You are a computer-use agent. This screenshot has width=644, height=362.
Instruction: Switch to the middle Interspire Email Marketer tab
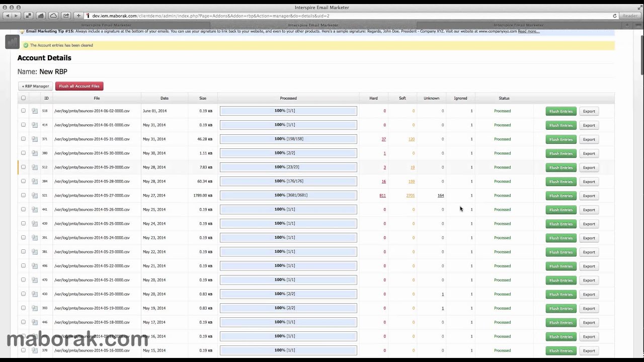[313, 25]
